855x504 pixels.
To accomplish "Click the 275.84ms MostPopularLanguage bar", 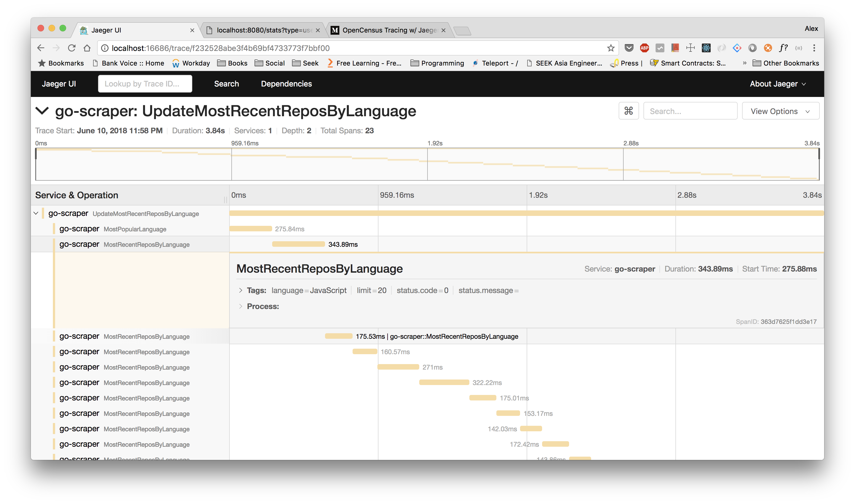I will tap(251, 229).
